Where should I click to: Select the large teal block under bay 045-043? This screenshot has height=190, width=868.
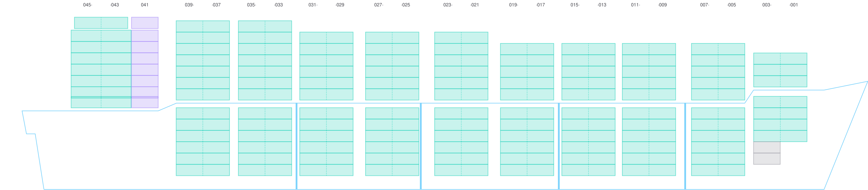click(x=100, y=69)
